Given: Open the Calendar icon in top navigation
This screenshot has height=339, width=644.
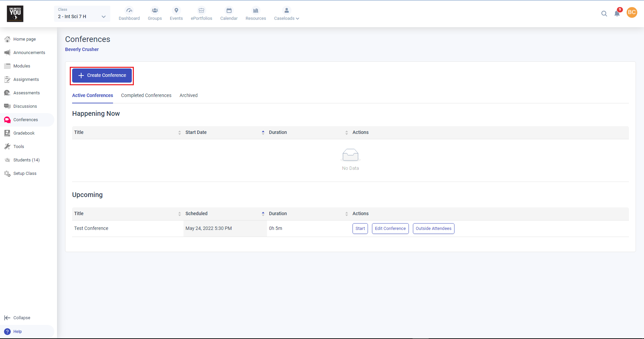Looking at the screenshot, I should (229, 10).
